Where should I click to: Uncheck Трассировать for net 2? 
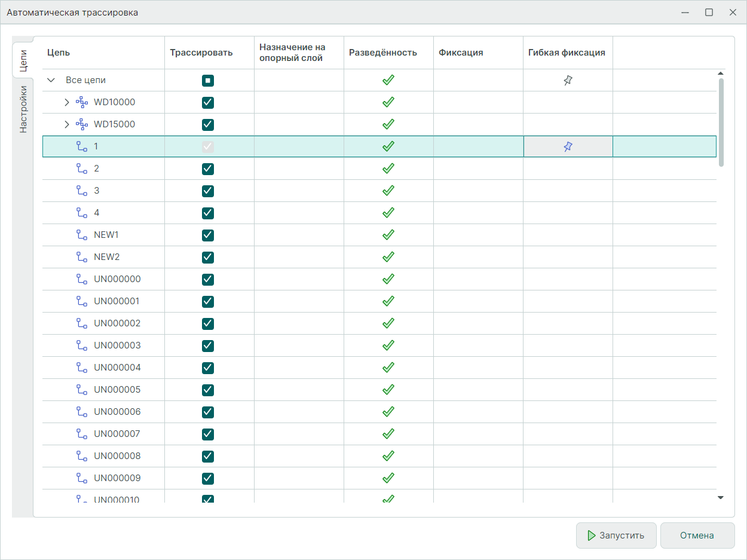click(x=208, y=169)
